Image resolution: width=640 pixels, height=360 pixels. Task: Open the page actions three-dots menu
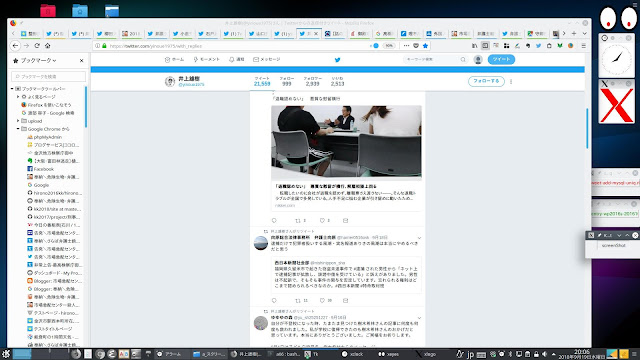pyautogui.click(x=406, y=46)
